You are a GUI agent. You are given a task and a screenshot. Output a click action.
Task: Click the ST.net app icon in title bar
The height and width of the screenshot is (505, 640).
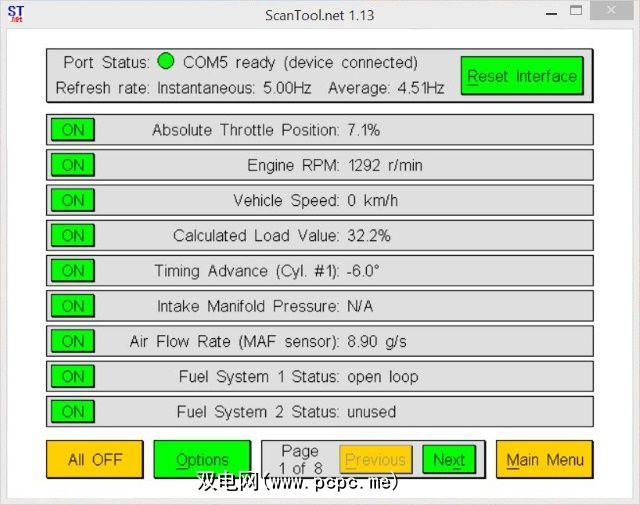pos(16,14)
